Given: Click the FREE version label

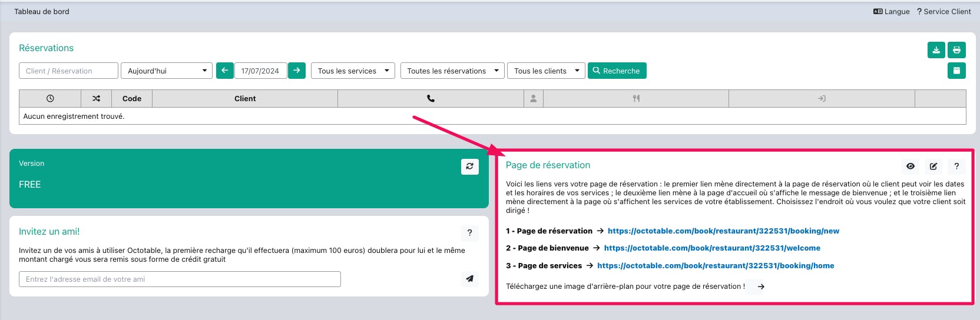Looking at the screenshot, I should [29, 184].
